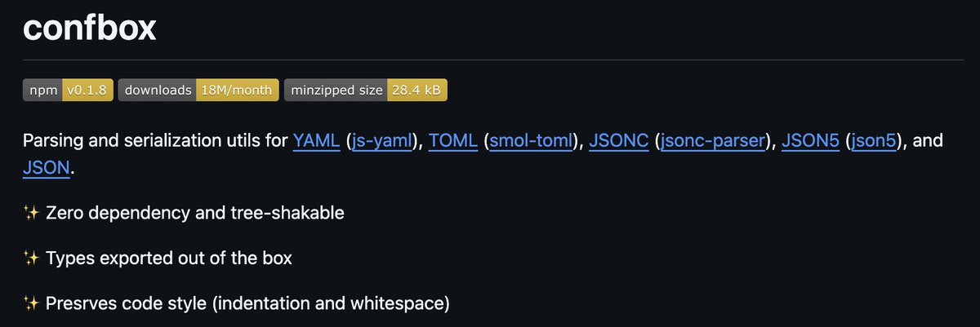Image resolution: width=980 pixels, height=327 pixels.
Task: Click sparkle icon beside Types exported line
Action: coord(31,259)
